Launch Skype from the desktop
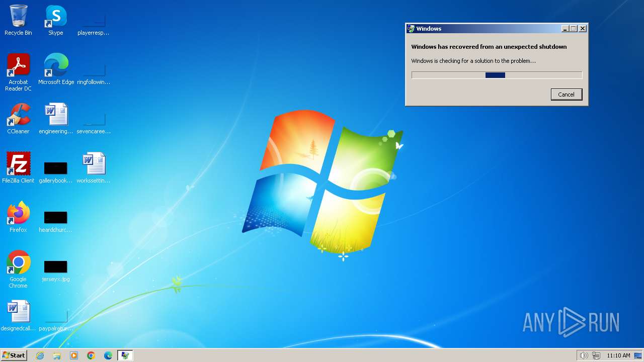The image size is (644, 362). (55, 20)
